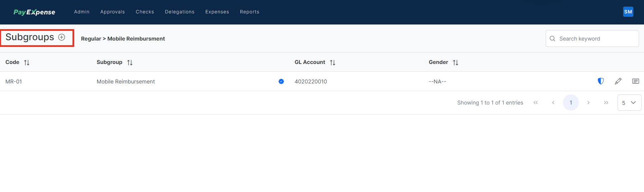Open the Expenses menu
The image size is (644, 192).
pyautogui.click(x=217, y=12)
